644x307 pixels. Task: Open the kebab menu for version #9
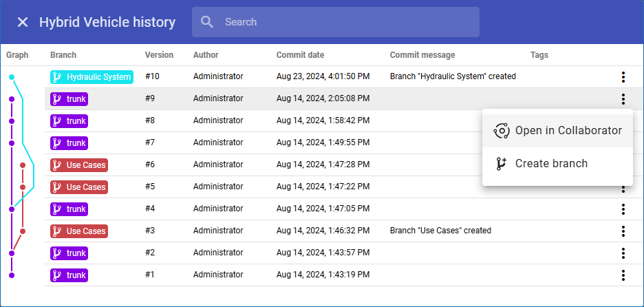[623, 99]
